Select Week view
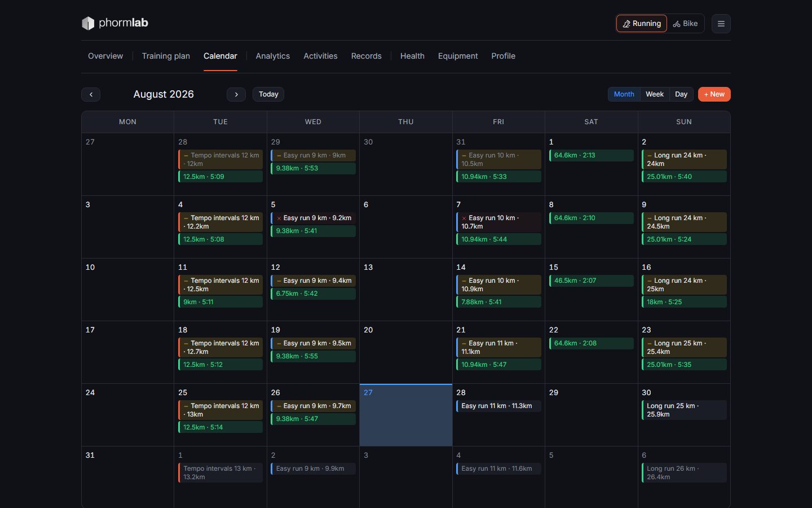Viewport: 812px width, 508px height. tap(655, 94)
